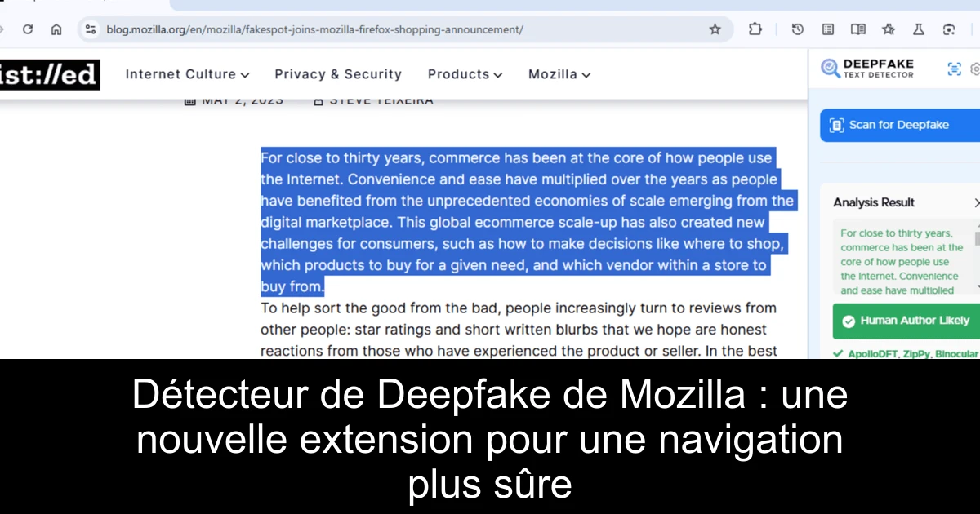Open the browser extensions puzzle icon

[x=755, y=29]
